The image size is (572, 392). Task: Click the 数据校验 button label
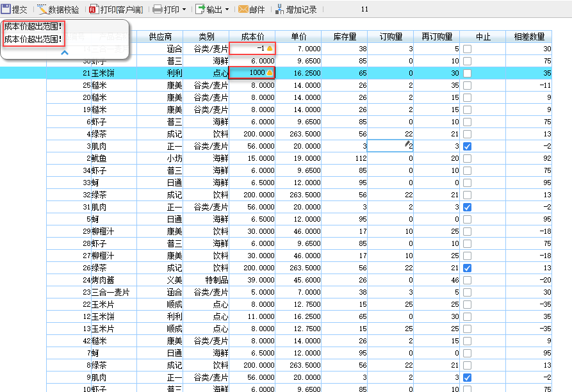[64, 10]
